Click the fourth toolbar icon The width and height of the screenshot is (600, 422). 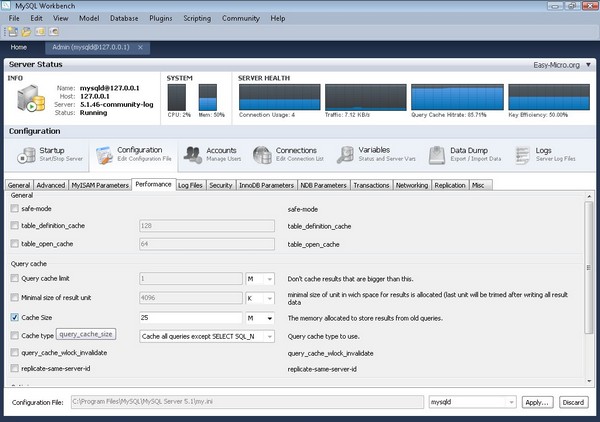click(x=54, y=32)
